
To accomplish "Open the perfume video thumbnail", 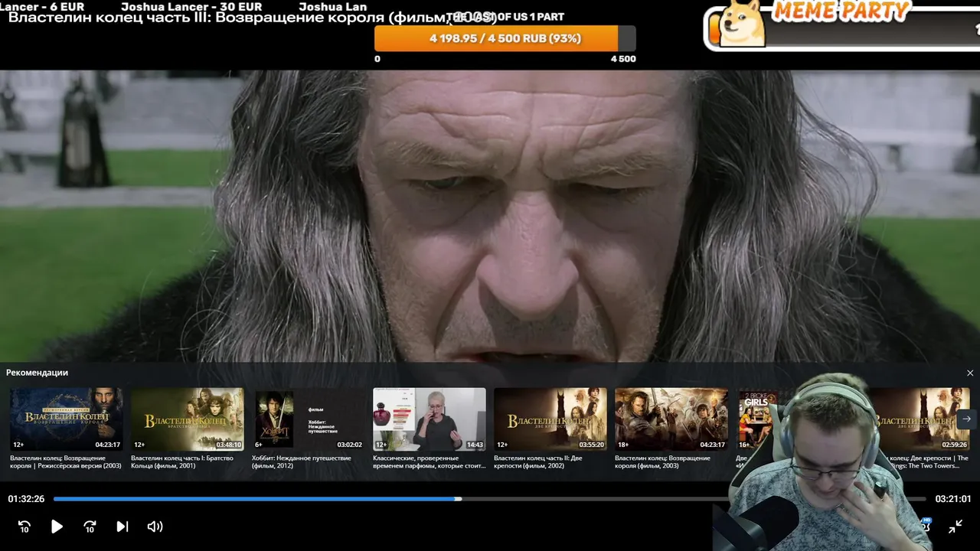I will [x=429, y=419].
